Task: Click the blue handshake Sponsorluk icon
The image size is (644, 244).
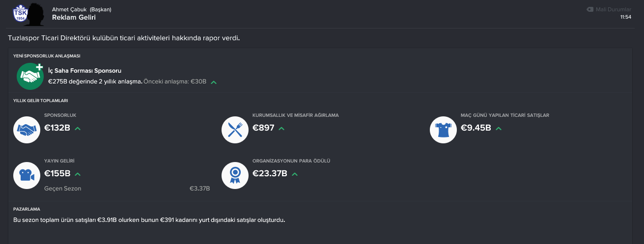Action: coord(27,130)
